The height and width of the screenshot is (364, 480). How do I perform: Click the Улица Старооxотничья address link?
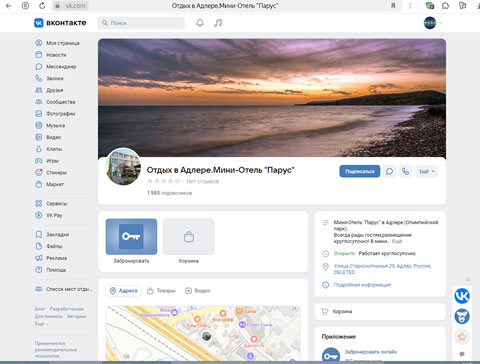pyautogui.click(x=382, y=269)
